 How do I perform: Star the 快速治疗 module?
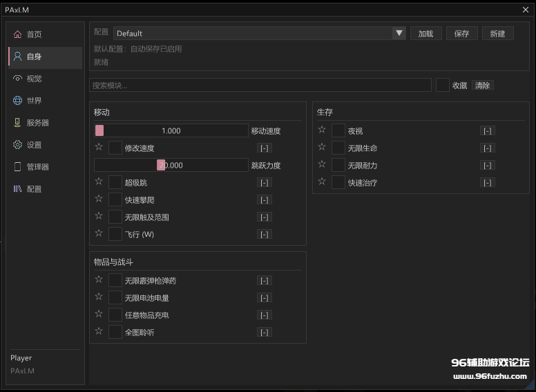coord(322,182)
